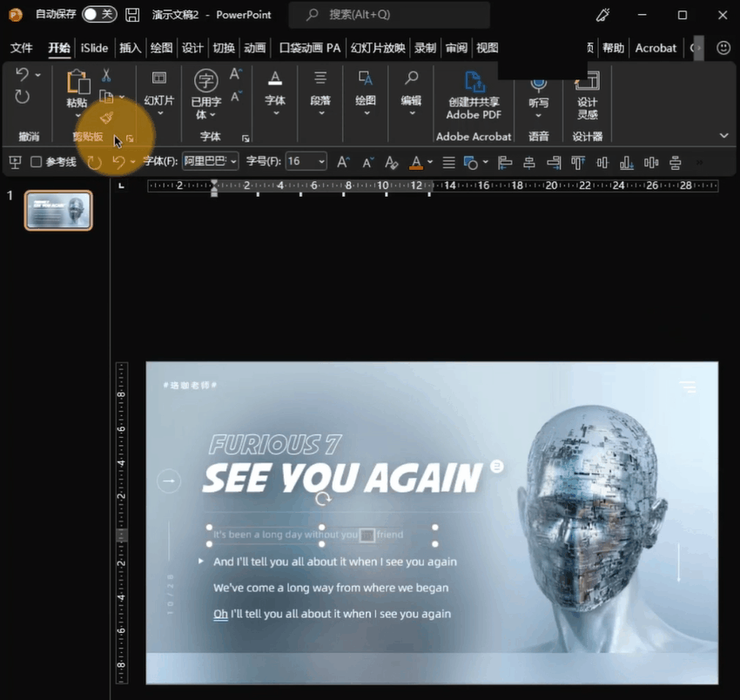Image resolution: width=740 pixels, height=700 pixels.
Task: Click the align center horizontally icon
Action: pos(529,163)
